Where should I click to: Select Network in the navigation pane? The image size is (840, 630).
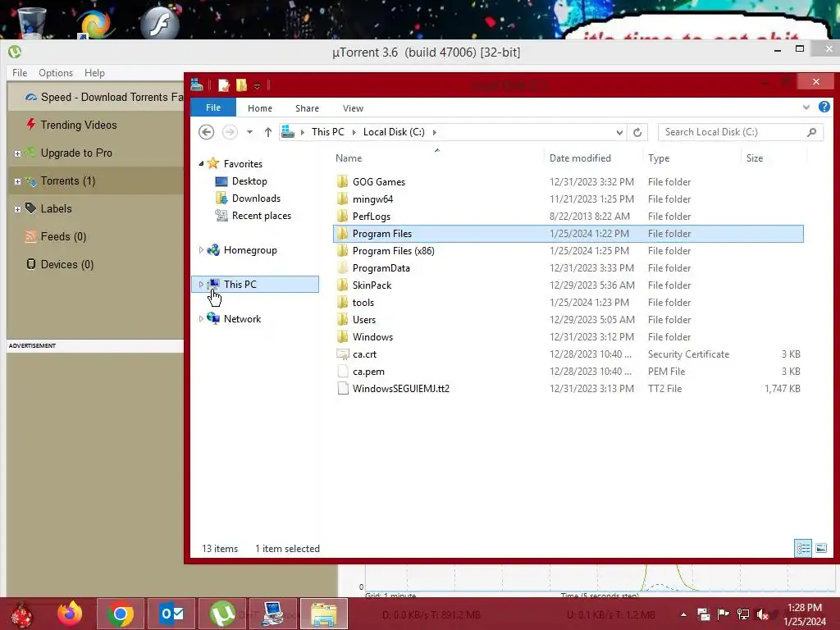coord(242,319)
